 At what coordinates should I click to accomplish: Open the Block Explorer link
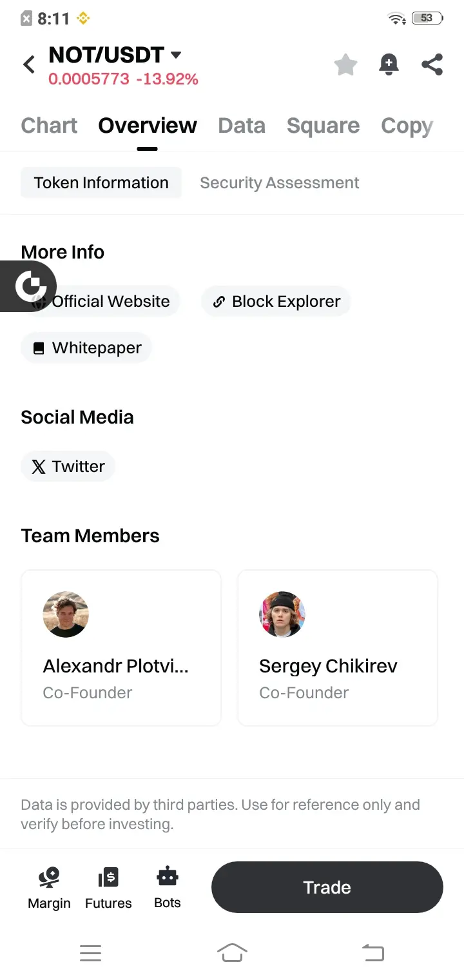click(x=276, y=302)
